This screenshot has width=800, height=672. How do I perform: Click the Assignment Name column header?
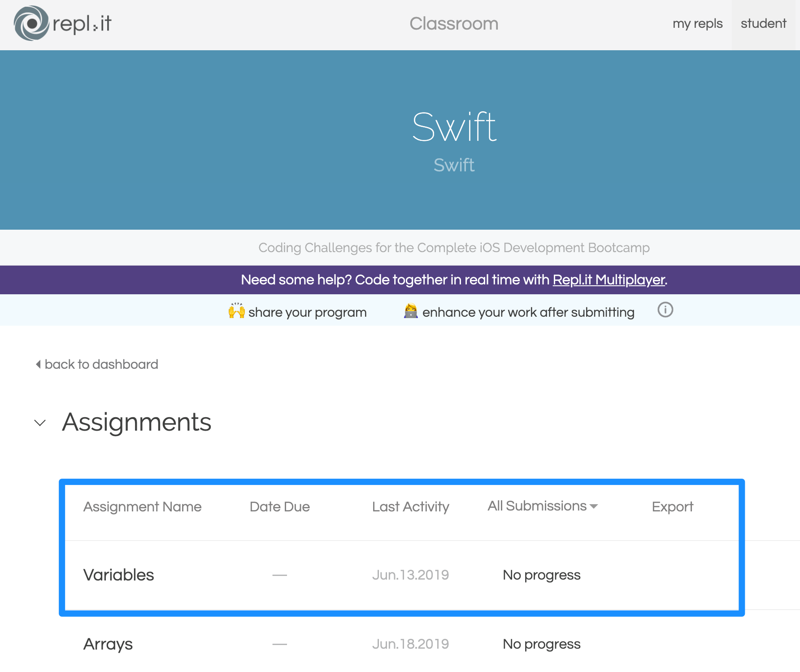click(x=142, y=507)
